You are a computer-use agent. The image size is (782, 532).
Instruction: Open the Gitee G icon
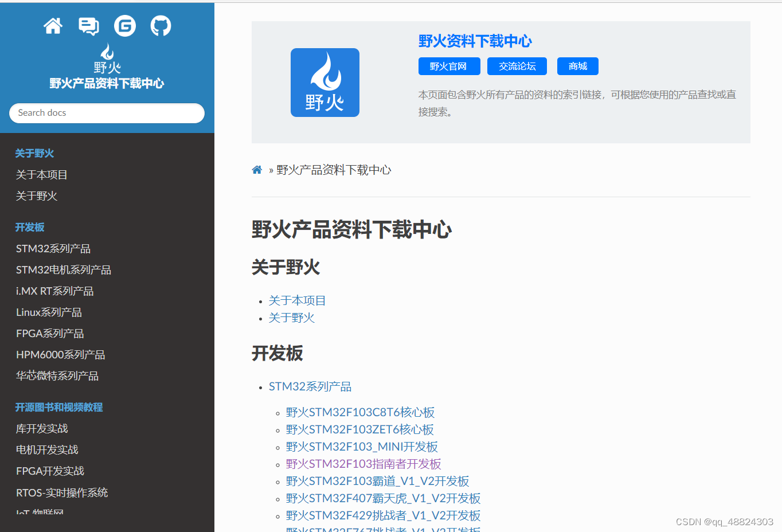[125, 26]
